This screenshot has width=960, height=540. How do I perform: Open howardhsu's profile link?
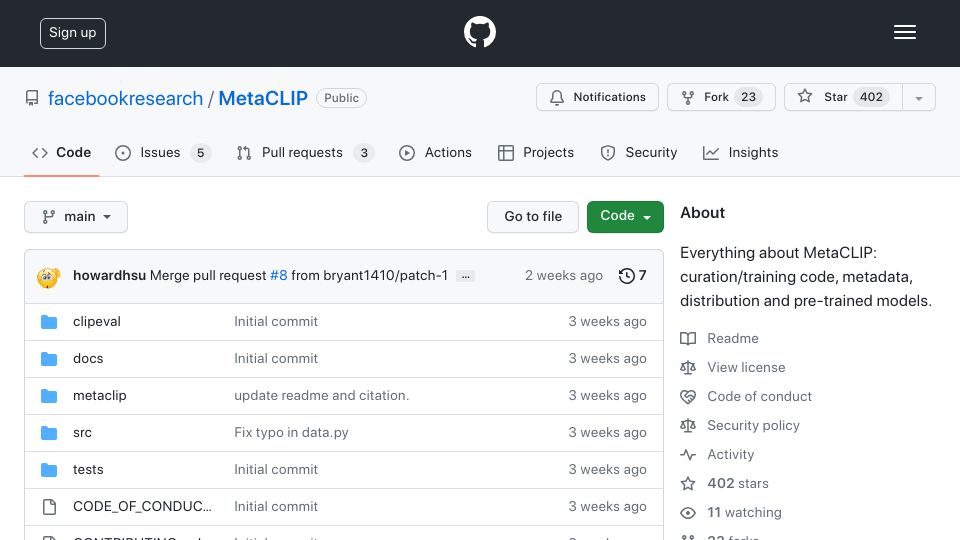click(109, 276)
